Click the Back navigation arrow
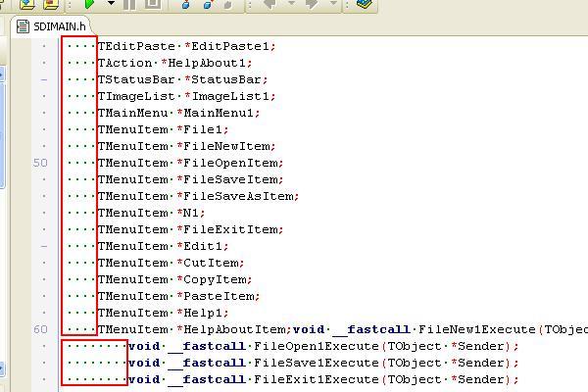The height and width of the screenshot is (392, 588). click(266, 4)
